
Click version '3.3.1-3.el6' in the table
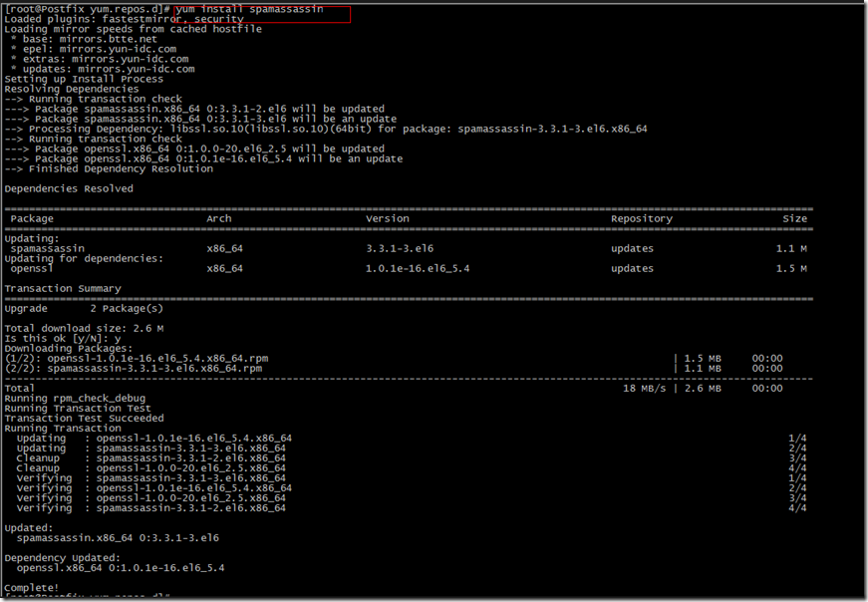[400, 248]
